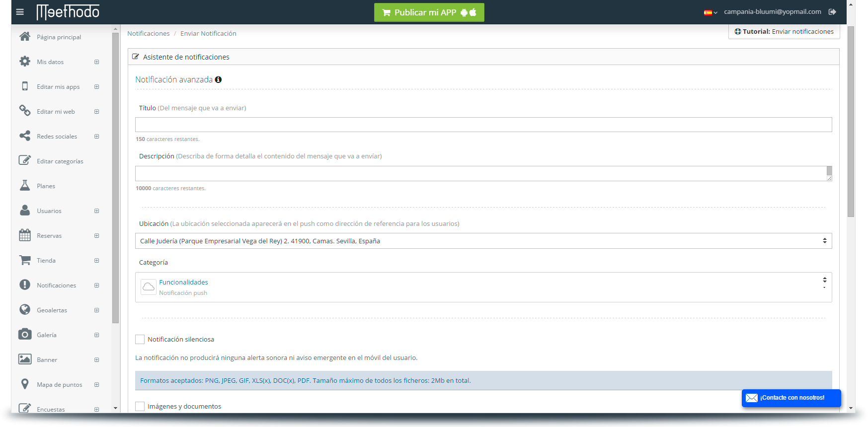Click the Descripción resize handle
The width and height of the screenshot is (868, 427).
pos(829,178)
